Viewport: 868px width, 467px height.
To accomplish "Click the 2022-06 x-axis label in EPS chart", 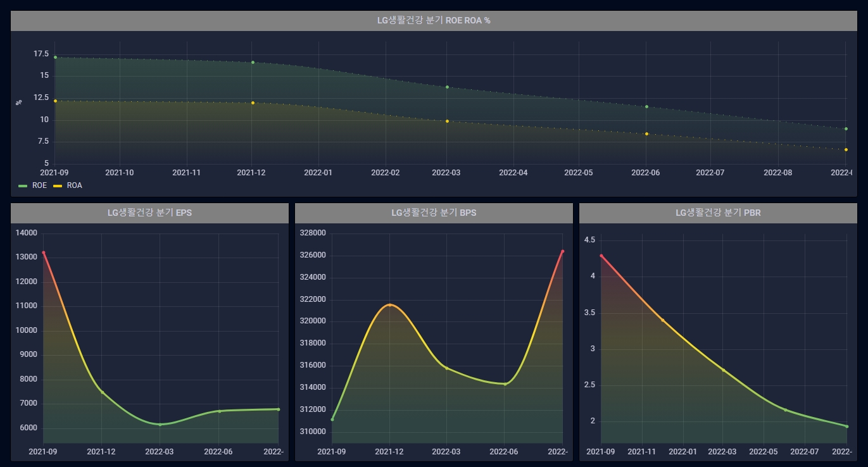I will click(x=218, y=452).
